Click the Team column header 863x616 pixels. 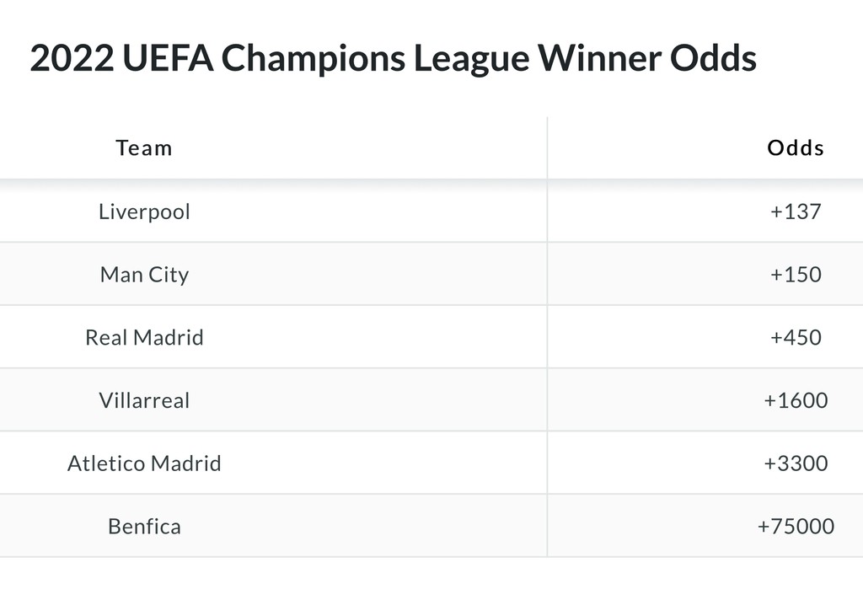(x=144, y=148)
